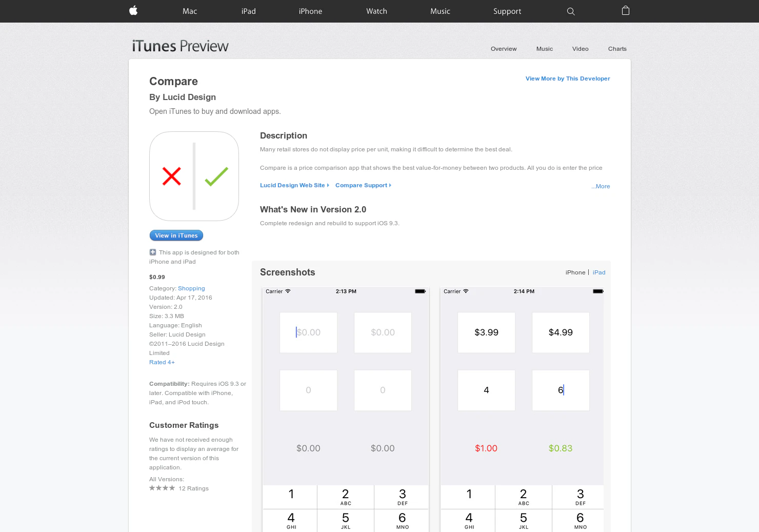Click the Screenshots heading
Viewport: 759px width, 532px height.
287,272
